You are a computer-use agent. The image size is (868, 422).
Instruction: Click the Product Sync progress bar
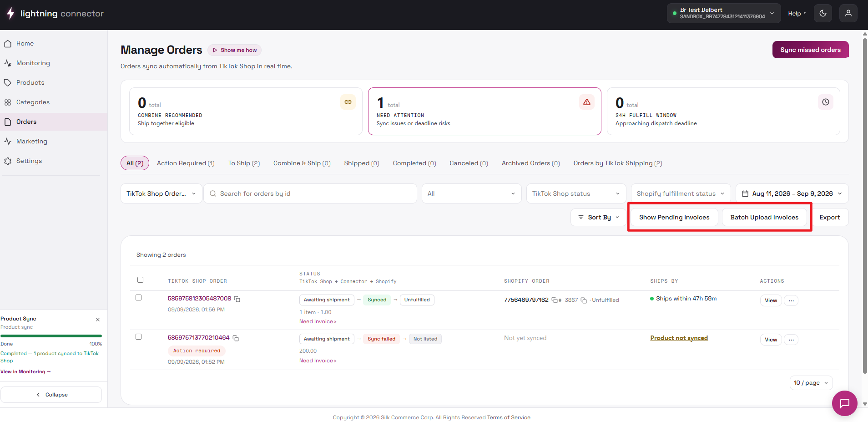(x=51, y=336)
